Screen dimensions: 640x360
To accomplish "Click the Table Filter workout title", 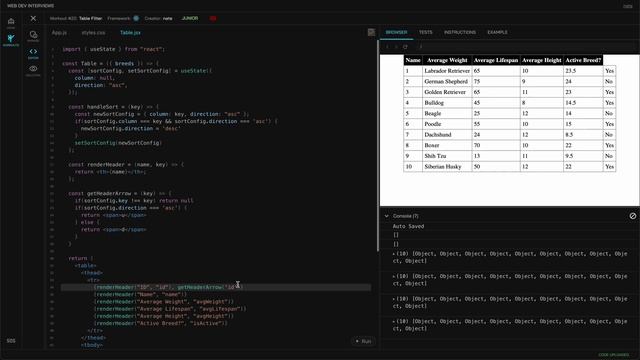I will (x=90, y=18).
